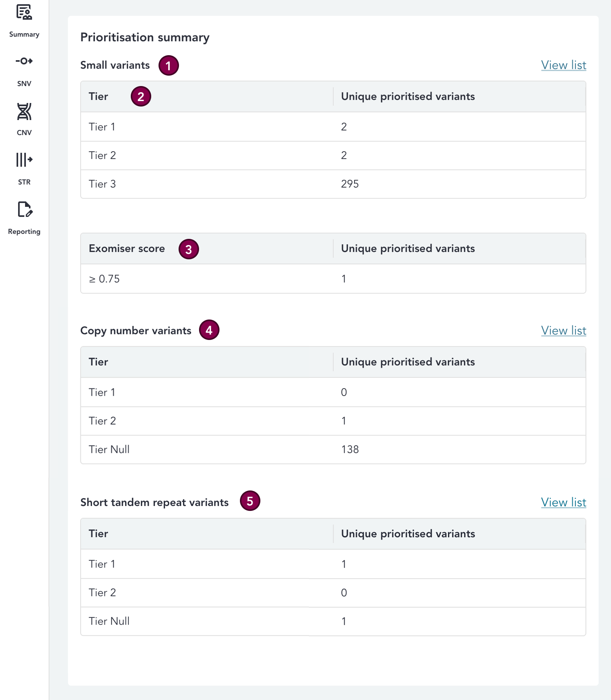Click annotation marker 3 beside Exomiser score

tap(189, 249)
